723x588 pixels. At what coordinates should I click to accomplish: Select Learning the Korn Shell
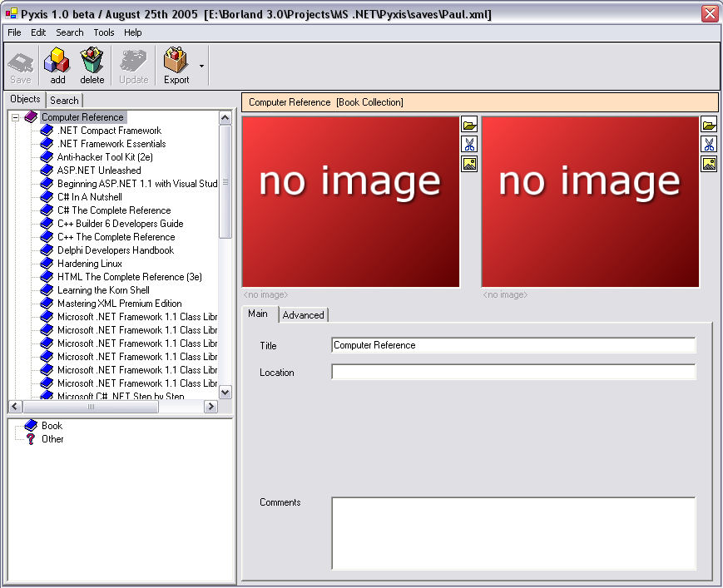click(x=103, y=290)
